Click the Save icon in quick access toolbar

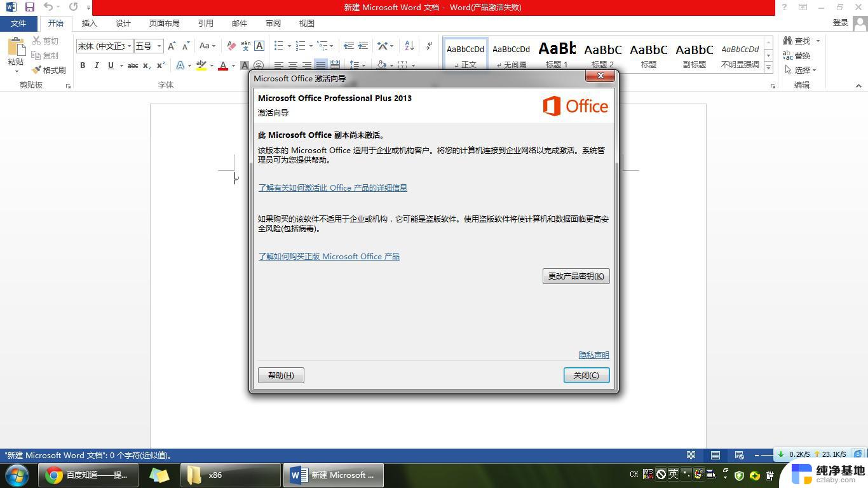click(29, 7)
